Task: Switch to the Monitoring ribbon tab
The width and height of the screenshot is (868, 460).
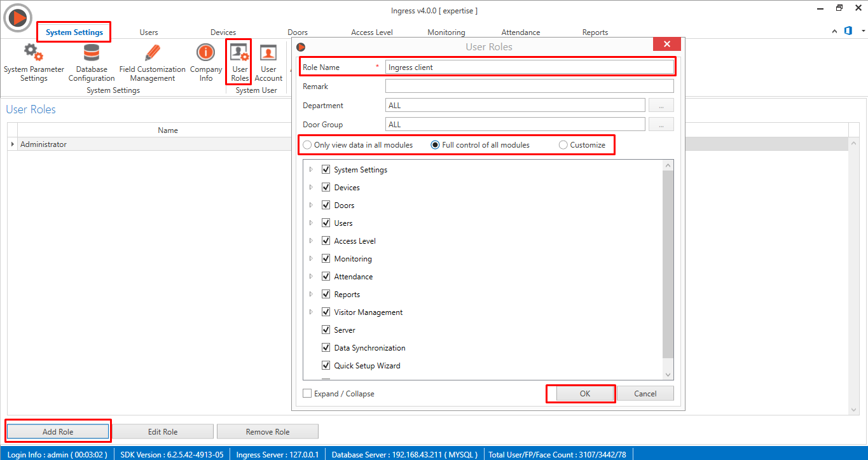Action: 446,32
